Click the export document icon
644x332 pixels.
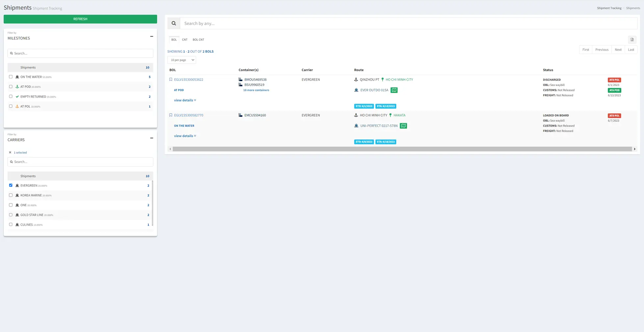point(632,40)
